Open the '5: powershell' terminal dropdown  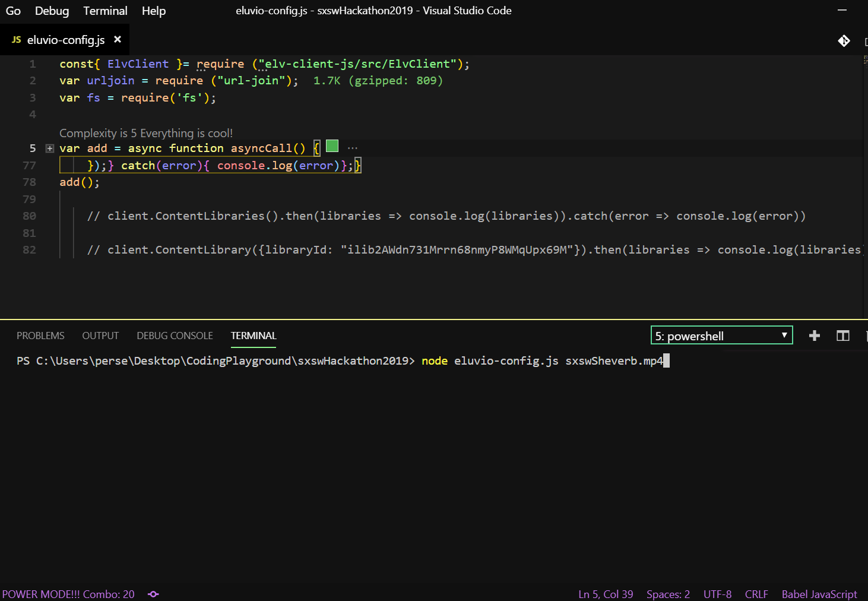[722, 336]
